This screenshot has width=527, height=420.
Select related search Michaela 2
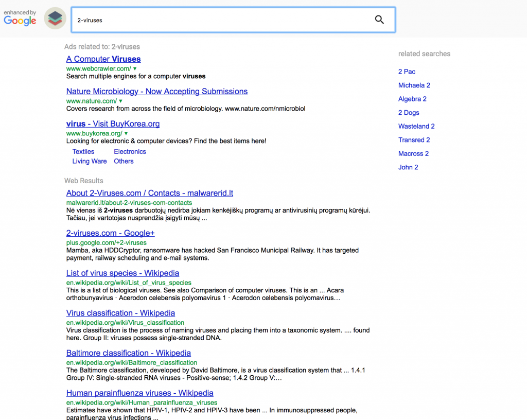pos(414,85)
